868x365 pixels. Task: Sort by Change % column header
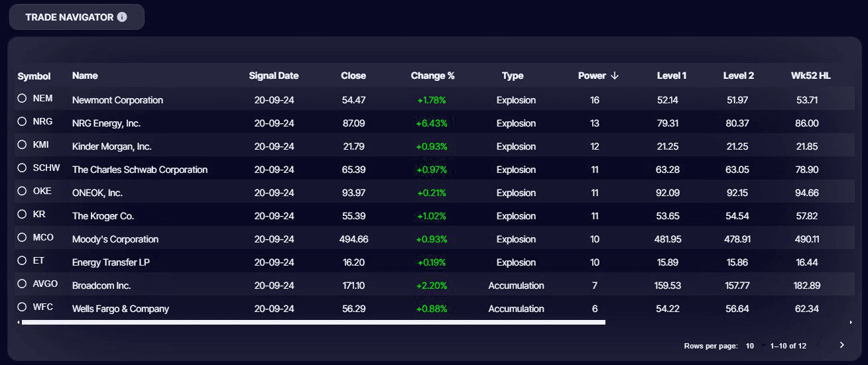tap(433, 76)
